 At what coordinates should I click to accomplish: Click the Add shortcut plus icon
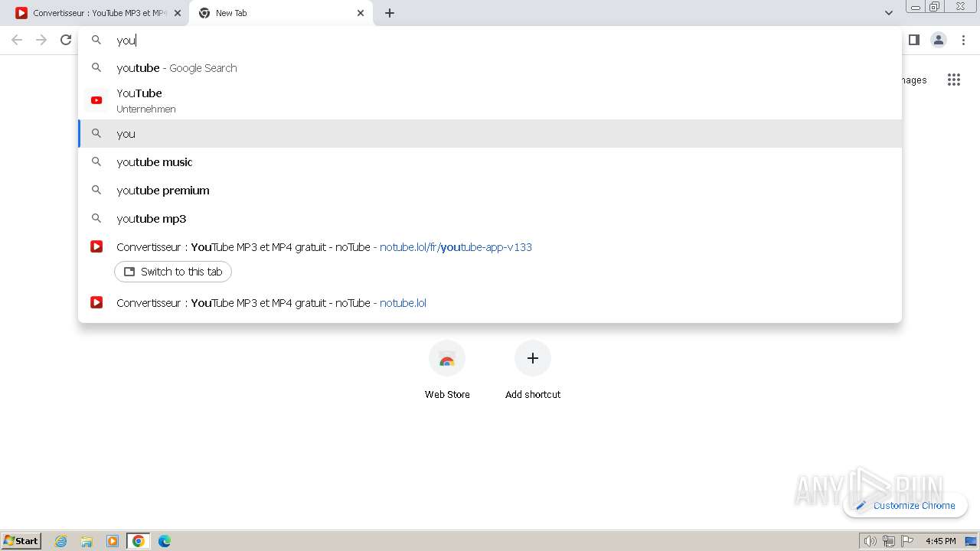533,358
